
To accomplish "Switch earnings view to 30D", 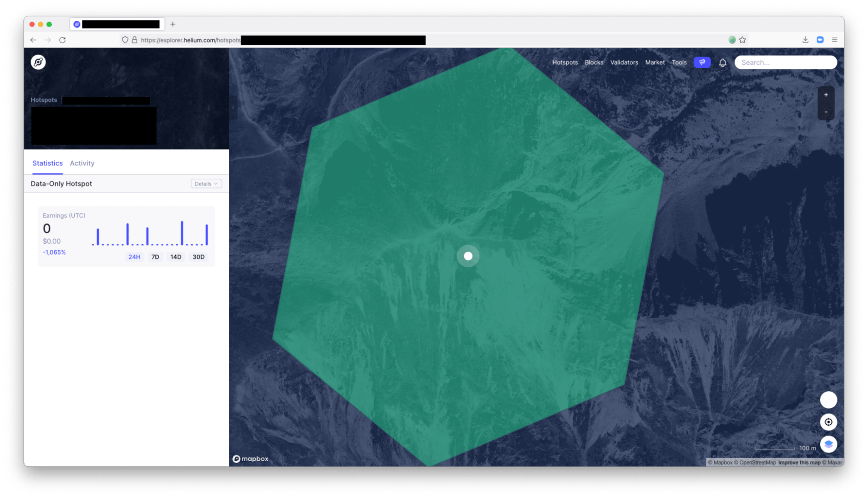I will pos(198,257).
